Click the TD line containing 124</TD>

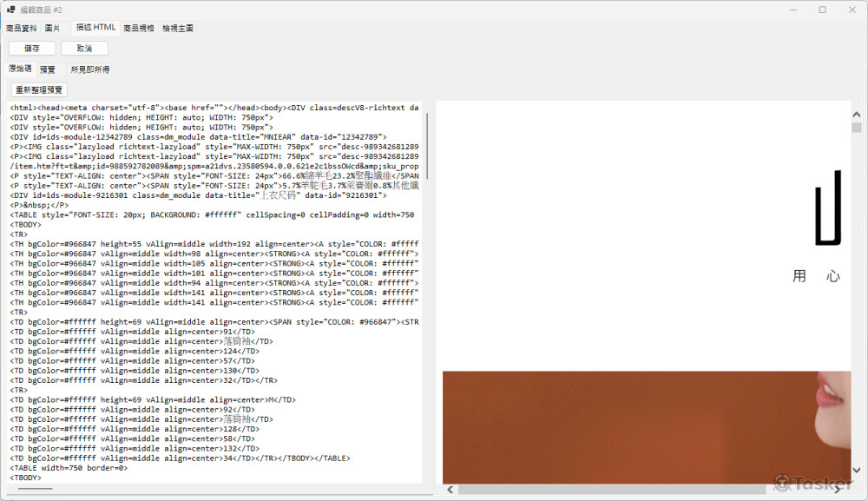[x=135, y=352]
